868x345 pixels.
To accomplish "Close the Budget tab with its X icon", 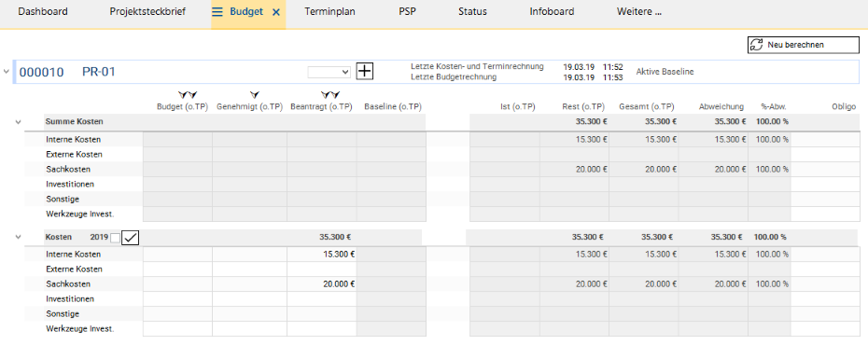I will pos(276,11).
